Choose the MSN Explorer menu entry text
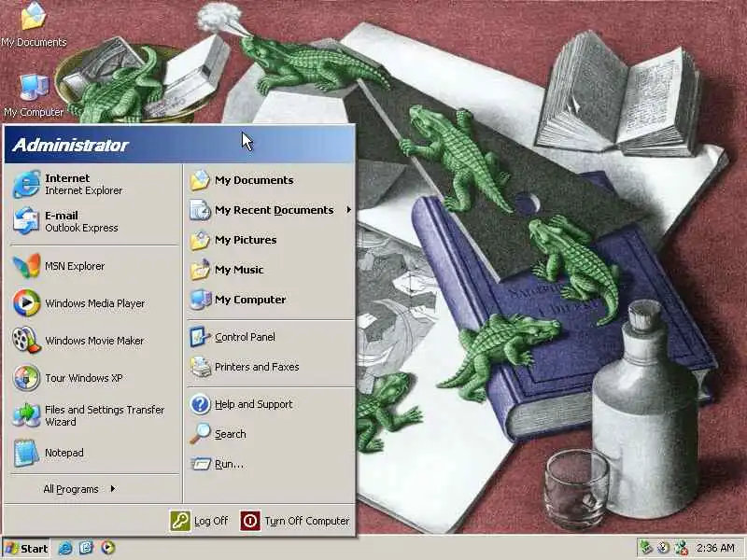Image resolution: width=747 pixels, height=560 pixels. click(75, 266)
